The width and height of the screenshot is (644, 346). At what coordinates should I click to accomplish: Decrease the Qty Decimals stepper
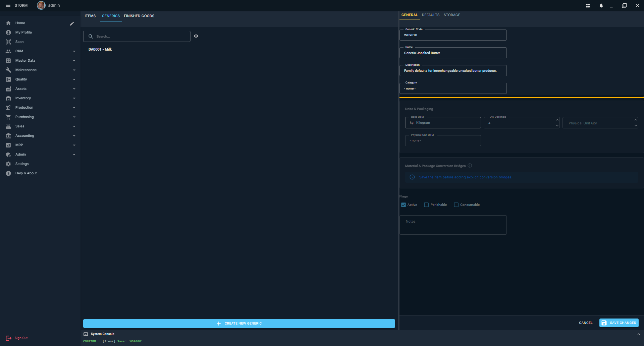(557, 126)
